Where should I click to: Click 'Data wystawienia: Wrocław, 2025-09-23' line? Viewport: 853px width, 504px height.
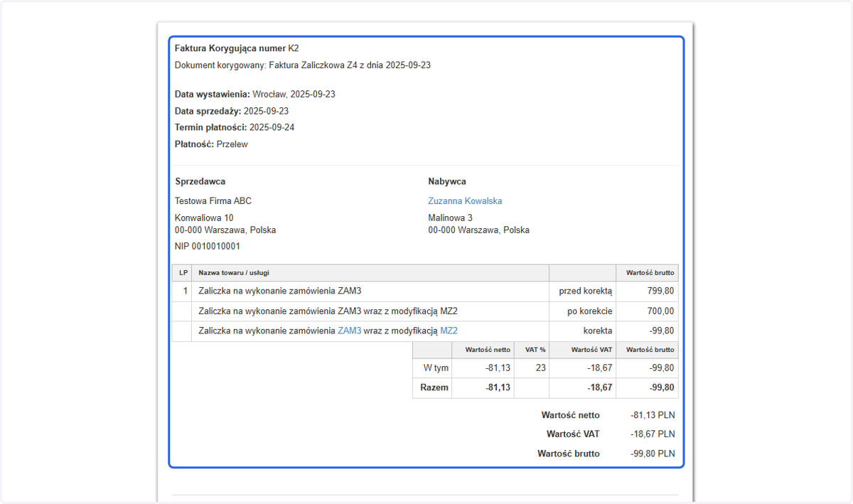tap(255, 94)
